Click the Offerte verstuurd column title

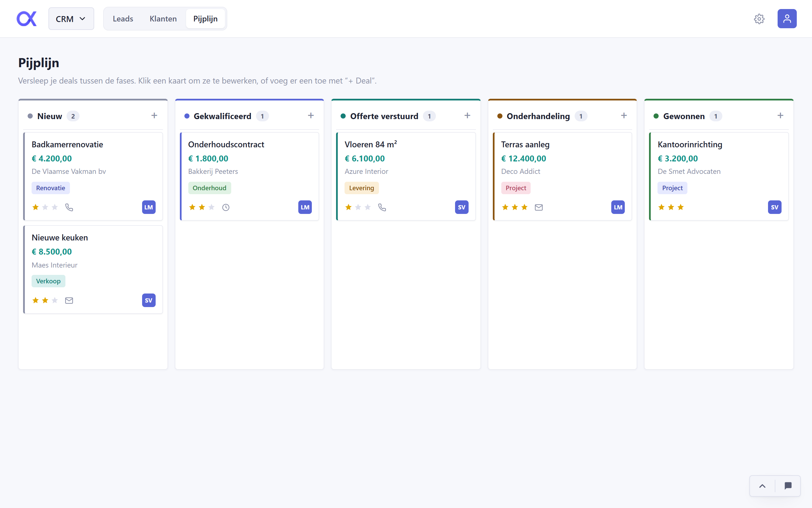point(384,116)
